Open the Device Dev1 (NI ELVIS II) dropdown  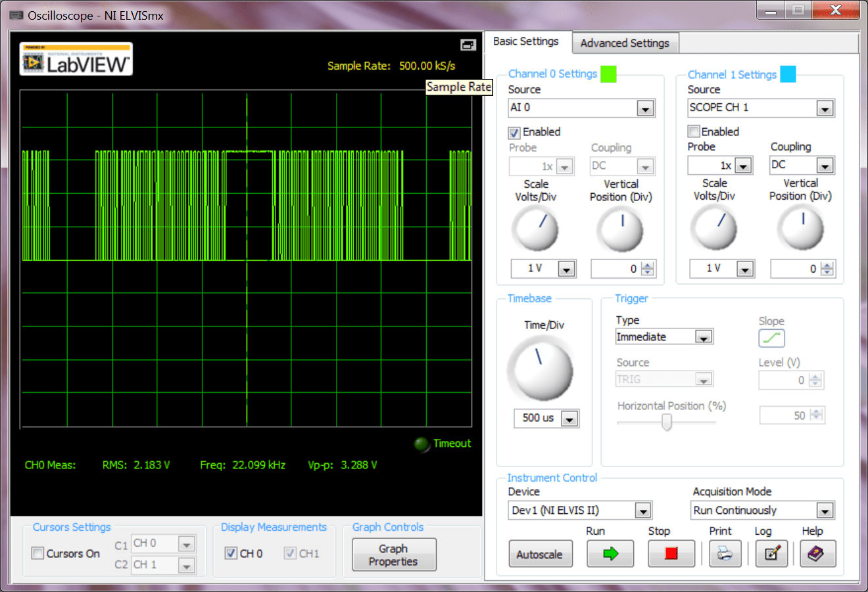(643, 511)
